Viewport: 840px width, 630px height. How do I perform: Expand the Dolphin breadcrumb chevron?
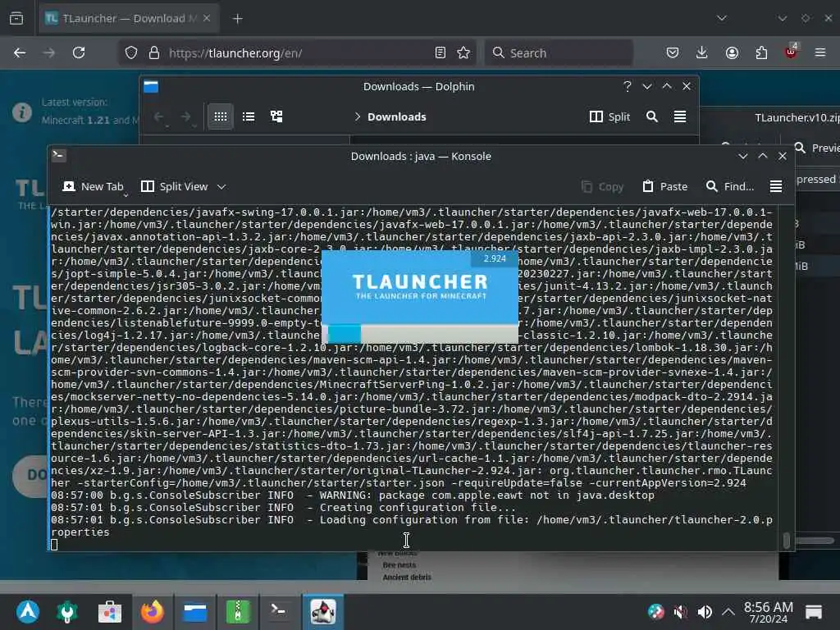click(358, 116)
